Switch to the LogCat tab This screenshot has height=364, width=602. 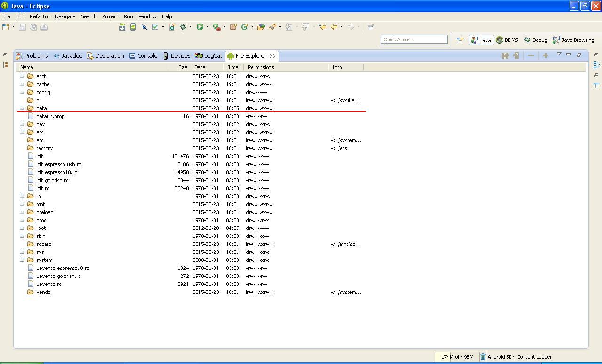point(208,56)
